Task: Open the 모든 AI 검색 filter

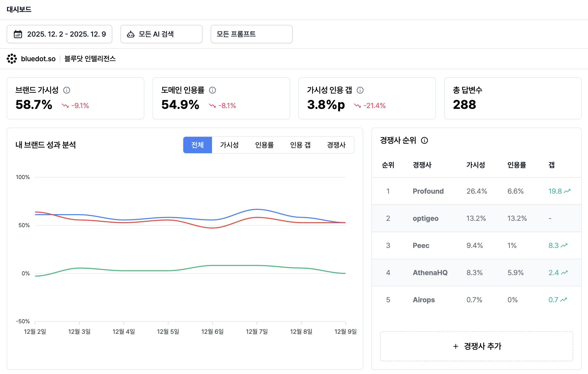Action: coord(161,34)
